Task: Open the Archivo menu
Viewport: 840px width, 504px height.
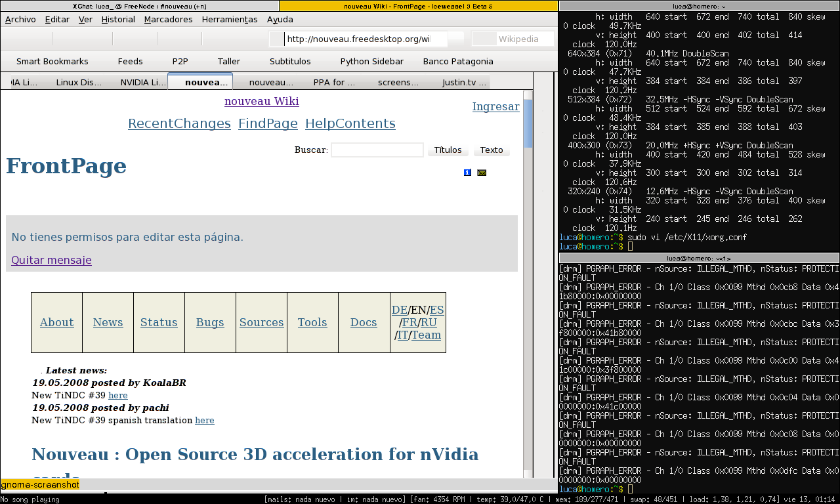Action: tap(20, 19)
